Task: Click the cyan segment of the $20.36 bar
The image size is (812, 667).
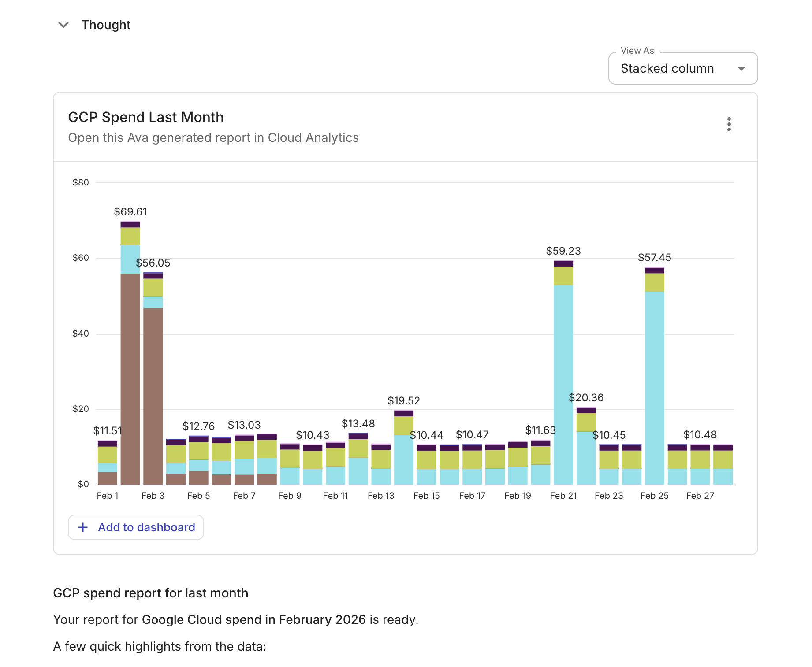Action: (586, 458)
